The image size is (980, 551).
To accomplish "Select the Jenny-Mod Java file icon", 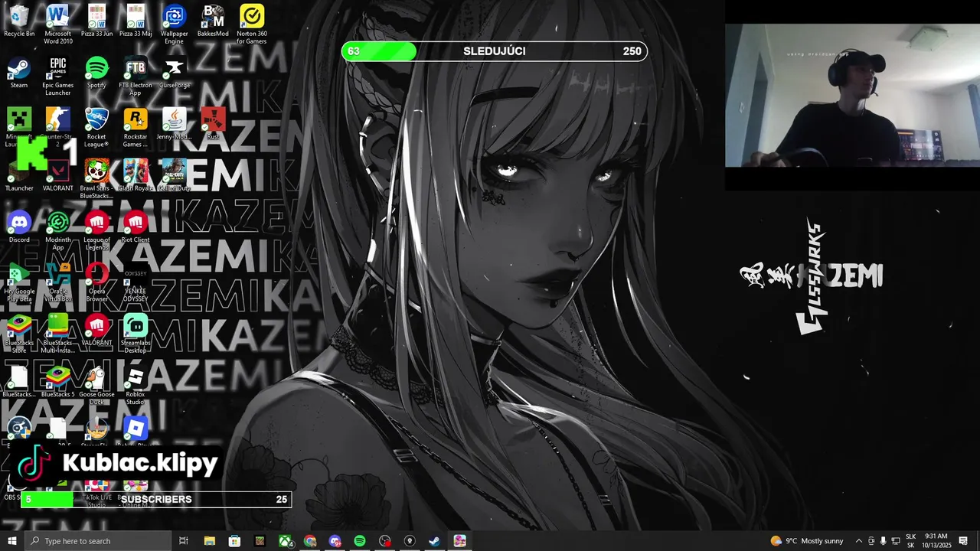I will (x=175, y=124).
